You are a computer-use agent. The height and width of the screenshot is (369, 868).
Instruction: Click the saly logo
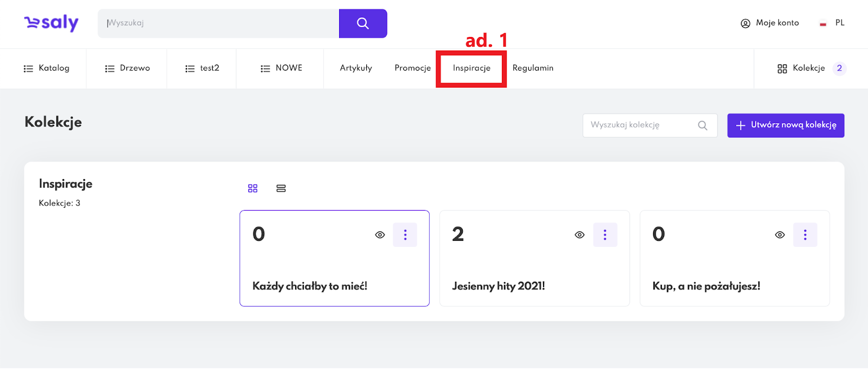[52, 23]
